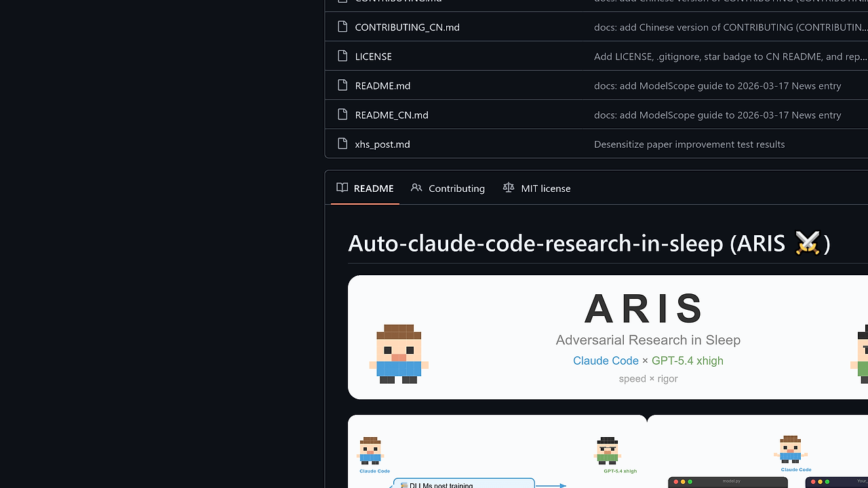
Task: Click file icon beside LICENSE
Action: click(342, 56)
